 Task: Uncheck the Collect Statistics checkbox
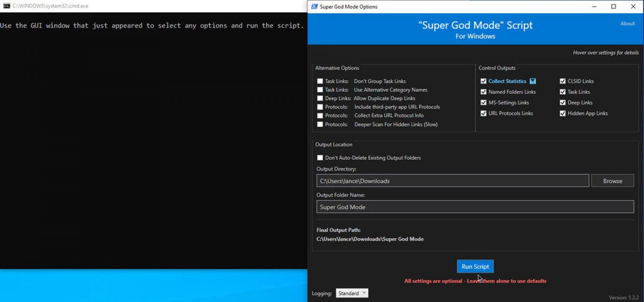coord(483,81)
